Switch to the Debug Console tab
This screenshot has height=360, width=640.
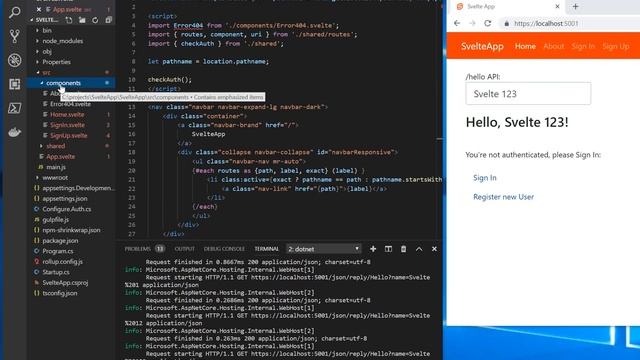[224, 249]
